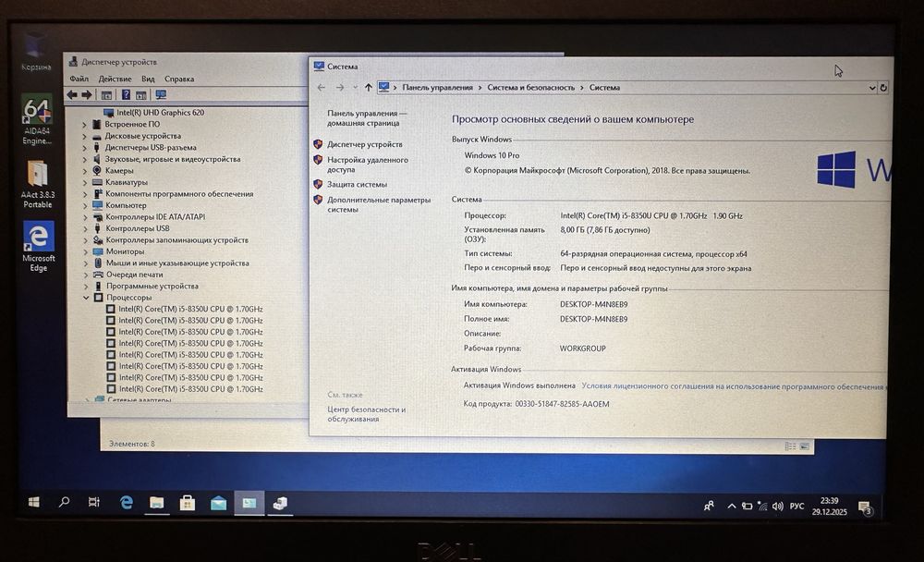The width and height of the screenshot is (924, 562).
Task: Open Действие menu in Device Manager
Action: [115, 79]
